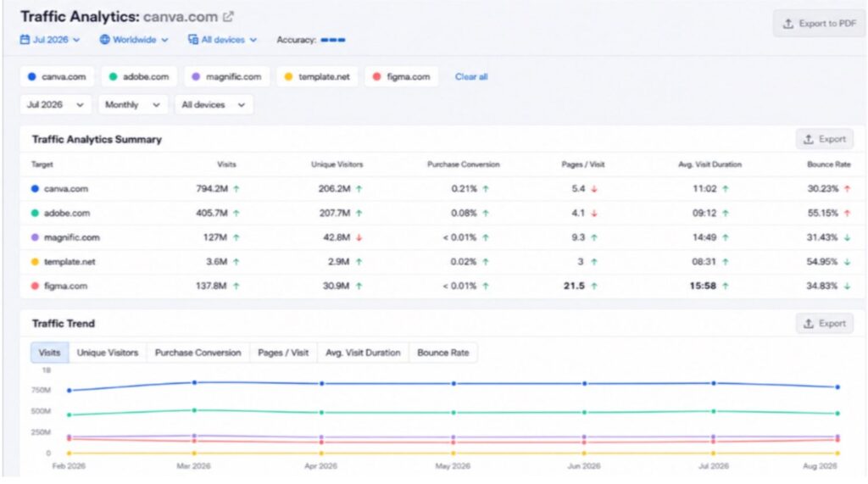The width and height of the screenshot is (868, 484).
Task: Open the Worldwide region dropdown
Action: click(133, 40)
